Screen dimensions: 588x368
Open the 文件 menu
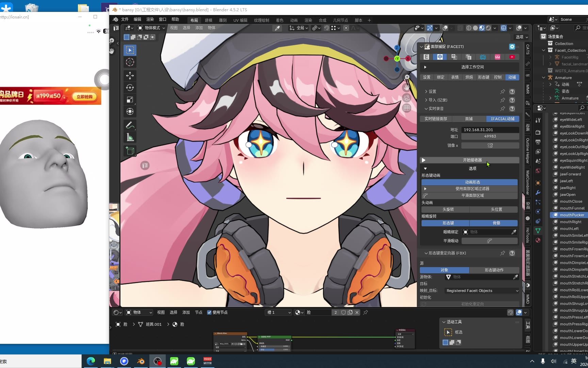click(125, 19)
